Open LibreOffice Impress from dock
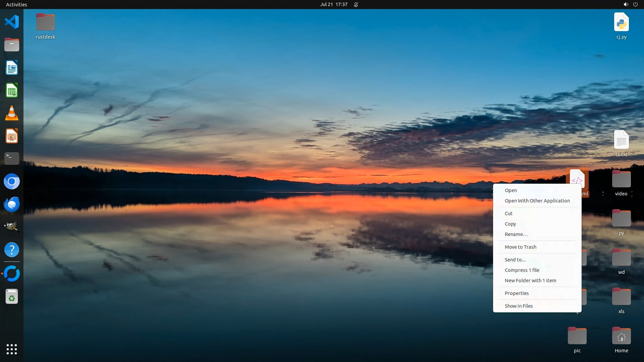Image resolution: width=644 pixels, height=362 pixels. pyautogui.click(x=12, y=136)
